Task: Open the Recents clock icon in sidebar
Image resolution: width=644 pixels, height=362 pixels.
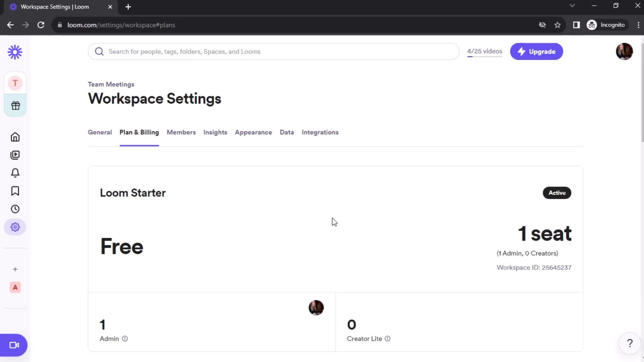Action: pyautogui.click(x=15, y=208)
